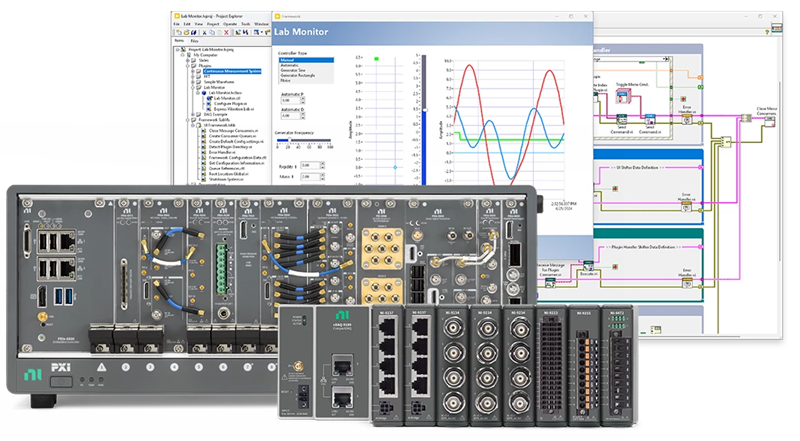
Task: Select right Send Command.vi node
Action: tap(650, 120)
